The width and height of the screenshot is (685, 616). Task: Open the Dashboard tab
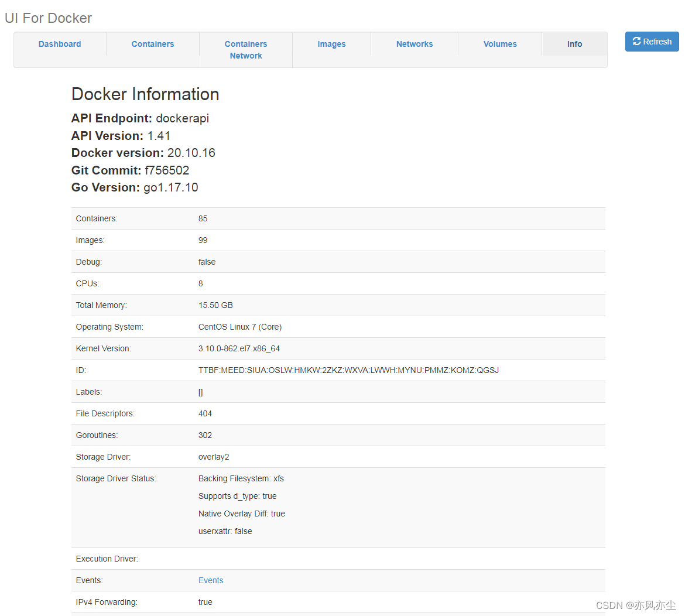coord(60,44)
